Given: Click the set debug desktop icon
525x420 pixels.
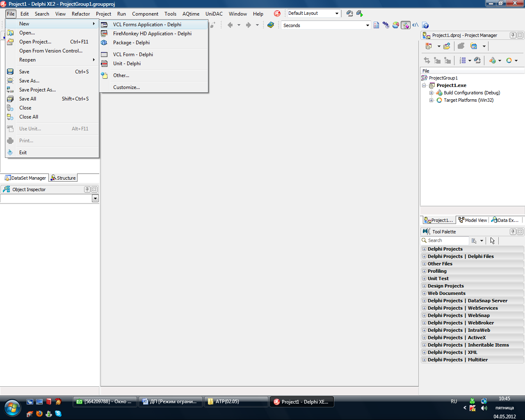Looking at the screenshot, I should (x=360, y=14).
